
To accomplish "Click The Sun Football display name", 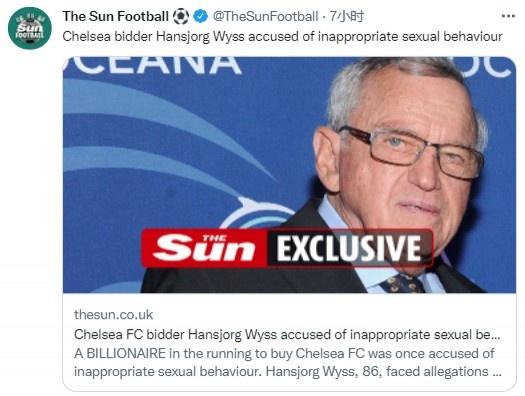I will click(x=115, y=16).
